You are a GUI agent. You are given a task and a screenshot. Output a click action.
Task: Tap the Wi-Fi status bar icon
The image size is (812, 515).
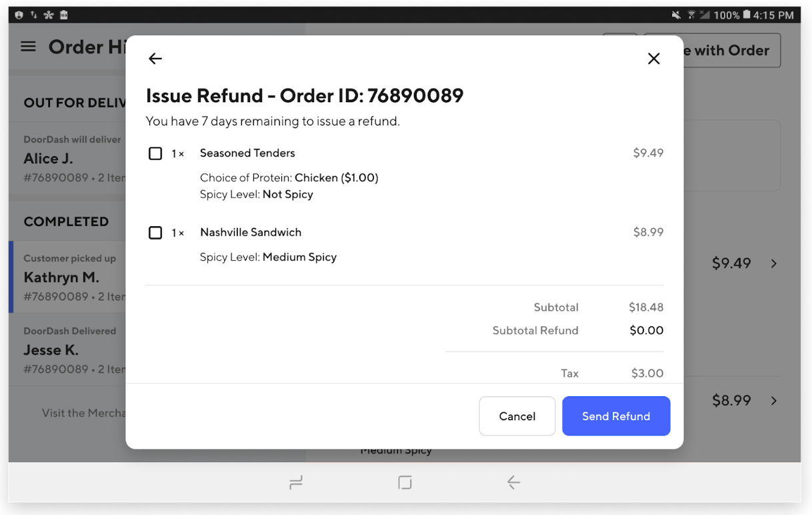click(691, 14)
